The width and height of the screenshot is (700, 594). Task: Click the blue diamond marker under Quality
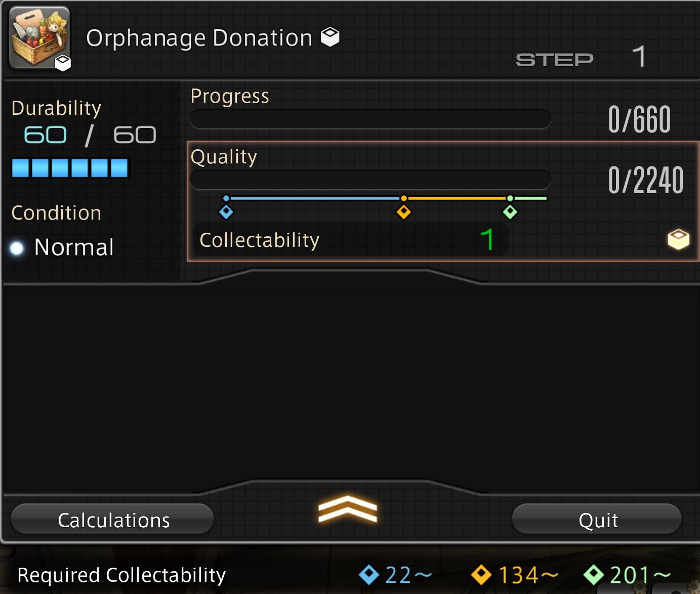point(226,212)
